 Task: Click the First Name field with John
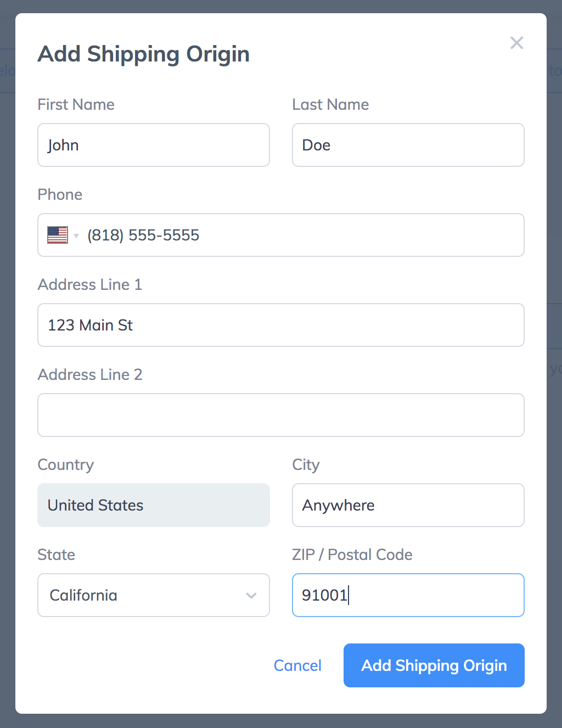click(x=154, y=145)
